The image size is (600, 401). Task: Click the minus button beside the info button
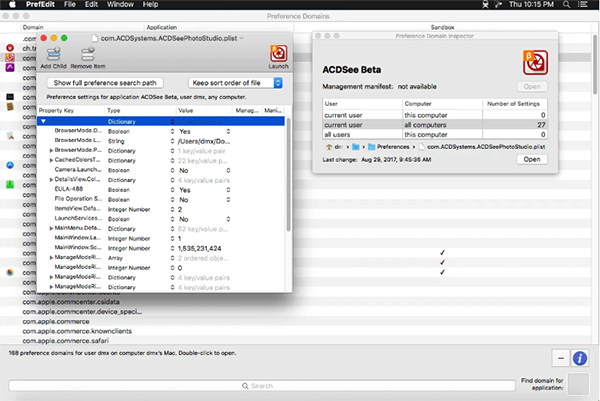click(x=561, y=359)
